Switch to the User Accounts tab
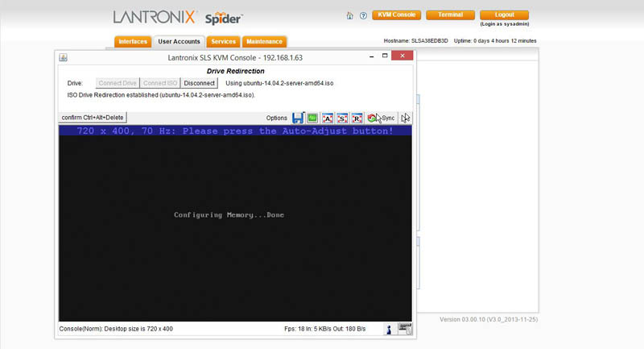This screenshot has width=644, height=349. (x=179, y=42)
